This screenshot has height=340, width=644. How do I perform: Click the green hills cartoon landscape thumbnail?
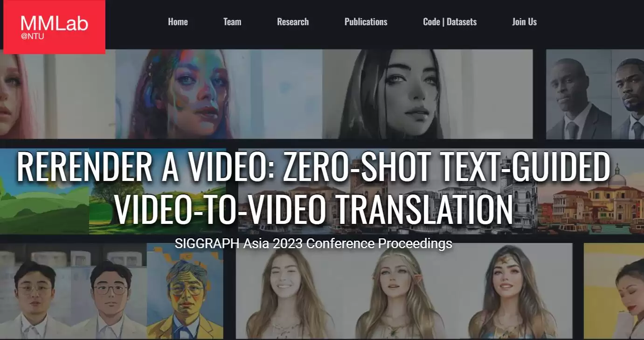pyautogui.click(x=44, y=191)
